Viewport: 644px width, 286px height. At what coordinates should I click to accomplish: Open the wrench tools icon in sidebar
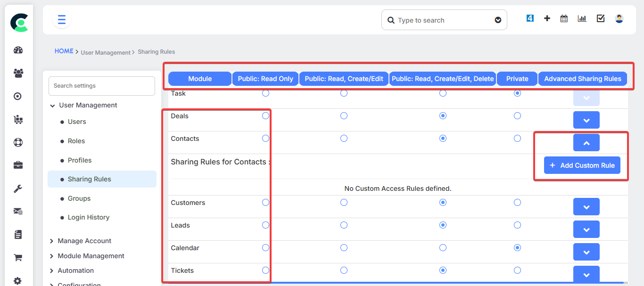(x=18, y=188)
